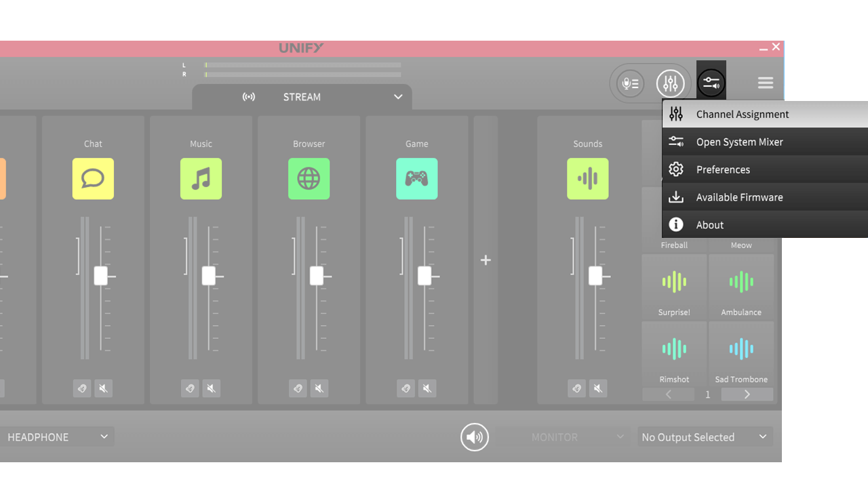Click About to view app information

click(710, 224)
